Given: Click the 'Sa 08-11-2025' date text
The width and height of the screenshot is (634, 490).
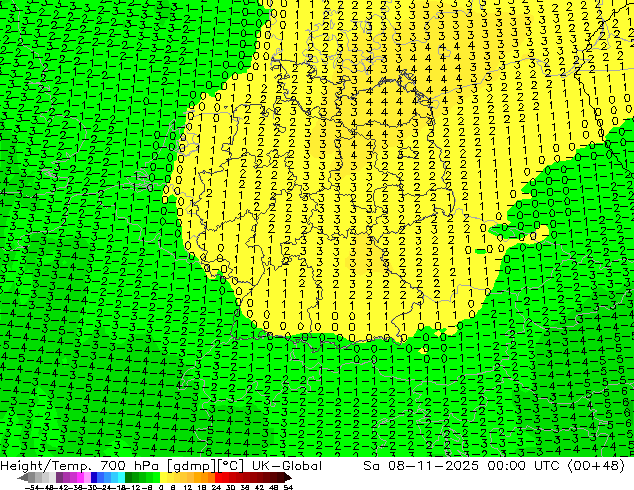Looking at the screenshot, I should pos(421,466).
